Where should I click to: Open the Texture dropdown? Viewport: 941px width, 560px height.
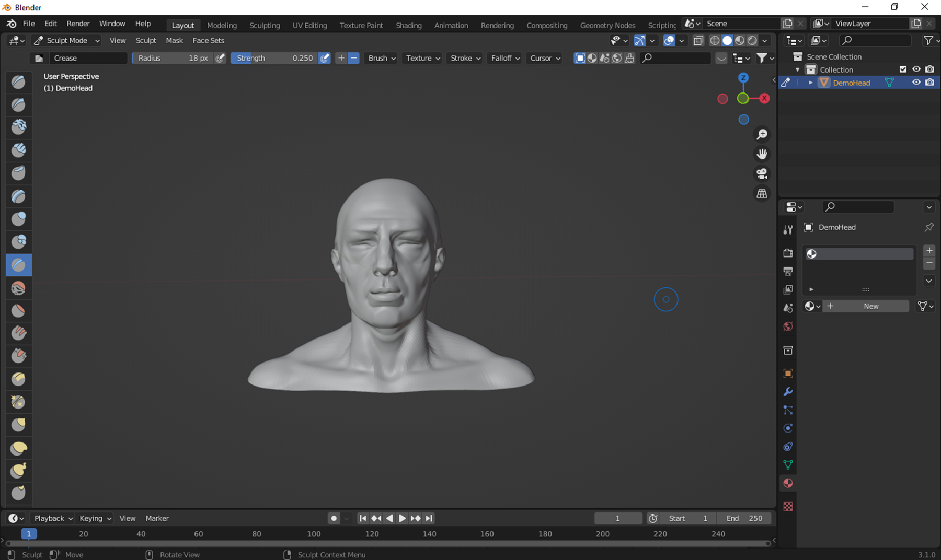coord(423,58)
